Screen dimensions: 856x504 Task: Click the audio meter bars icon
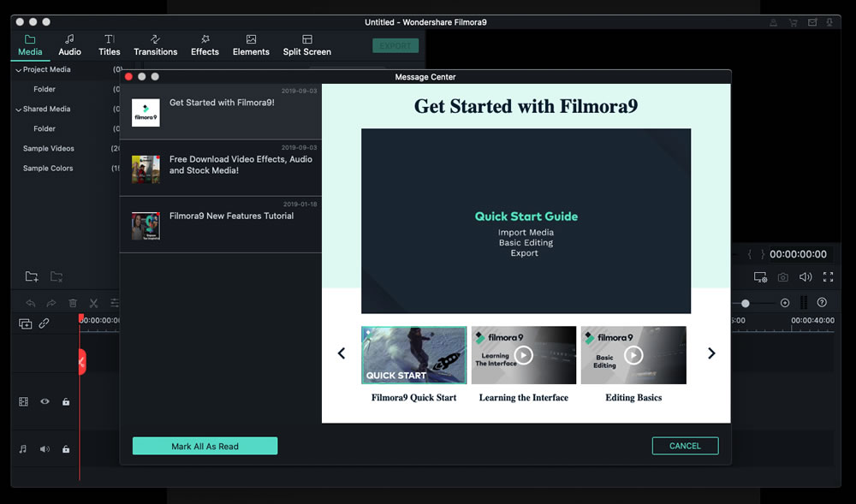(804, 302)
